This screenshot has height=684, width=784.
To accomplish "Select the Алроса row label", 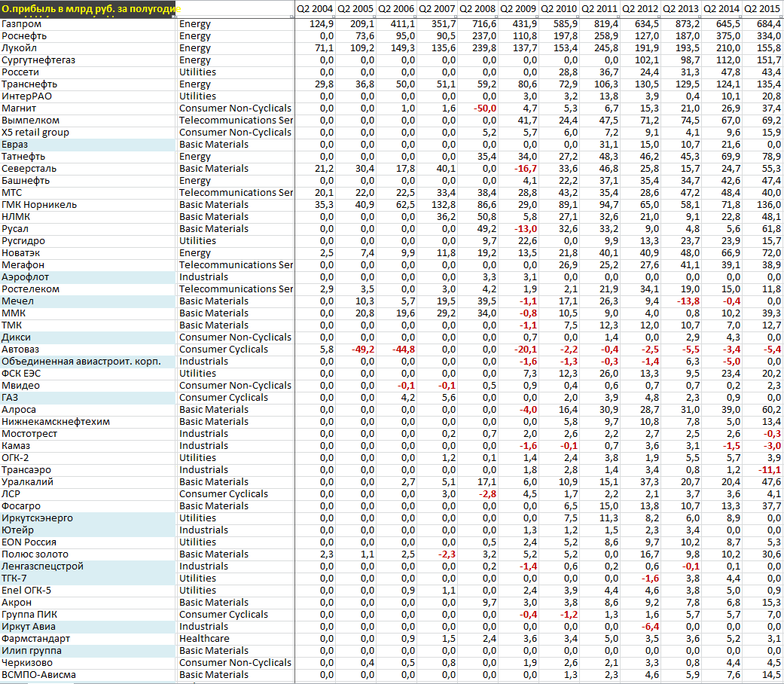I will (89, 410).
